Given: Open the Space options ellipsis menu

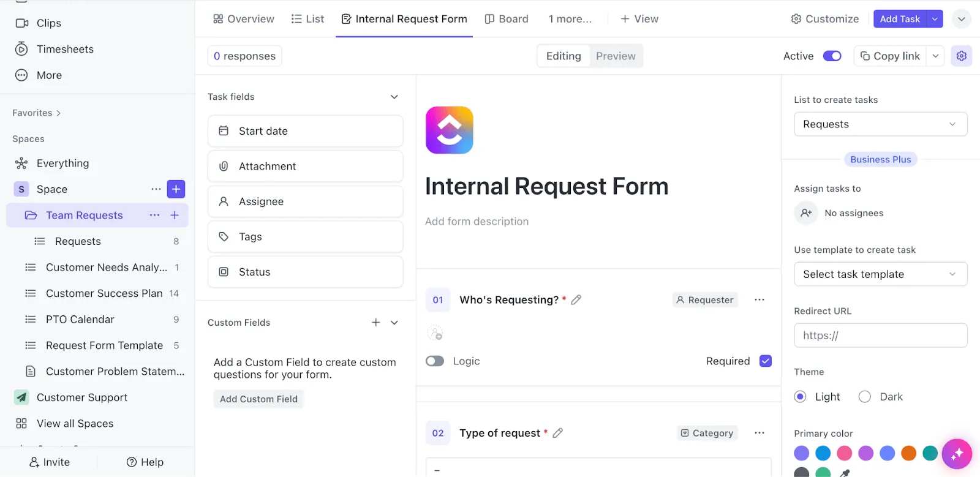Looking at the screenshot, I should click(x=156, y=189).
